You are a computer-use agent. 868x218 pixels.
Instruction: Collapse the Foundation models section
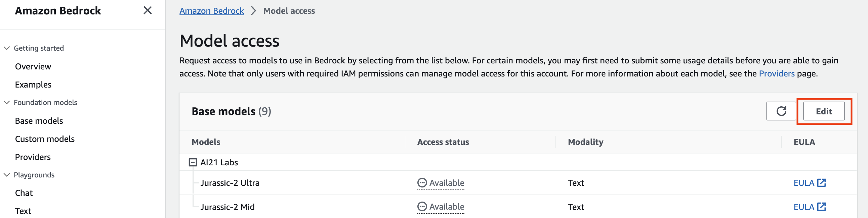(7, 102)
